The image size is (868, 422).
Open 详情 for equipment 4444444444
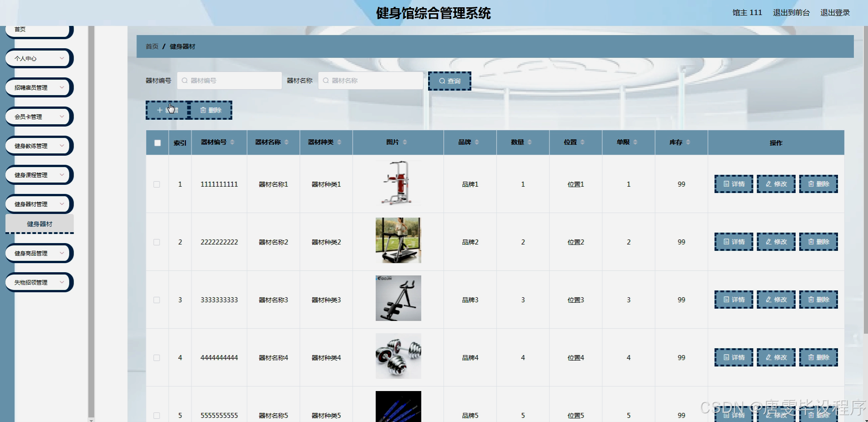[734, 357]
